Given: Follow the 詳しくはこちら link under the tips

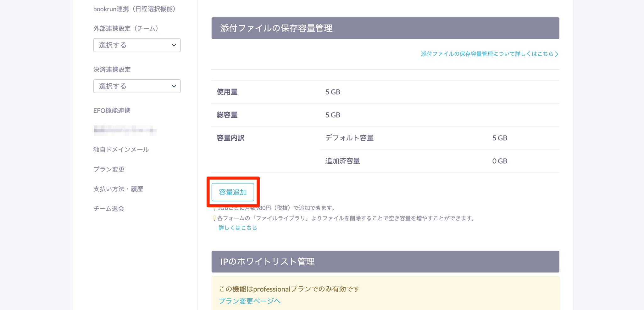Looking at the screenshot, I should click(238, 228).
